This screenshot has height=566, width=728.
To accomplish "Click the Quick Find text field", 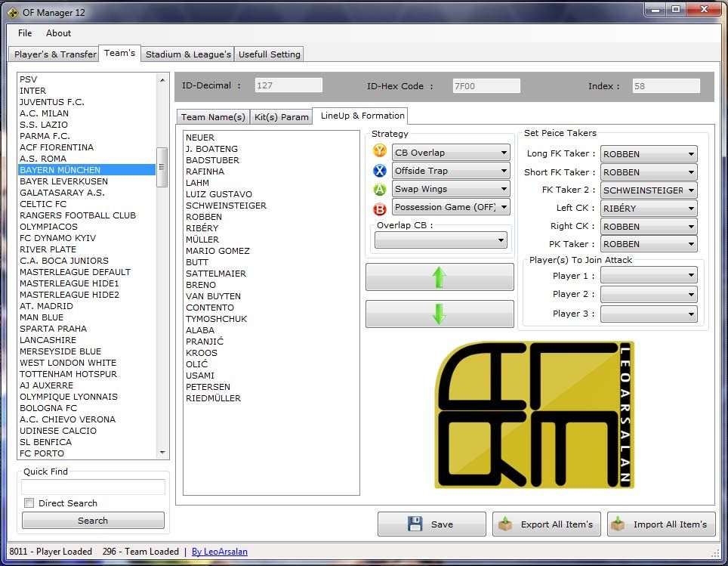I will [93, 487].
